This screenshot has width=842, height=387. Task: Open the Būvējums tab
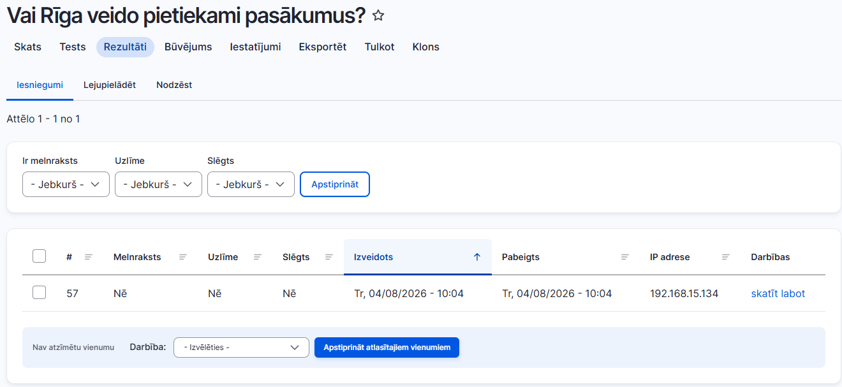pos(188,47)
